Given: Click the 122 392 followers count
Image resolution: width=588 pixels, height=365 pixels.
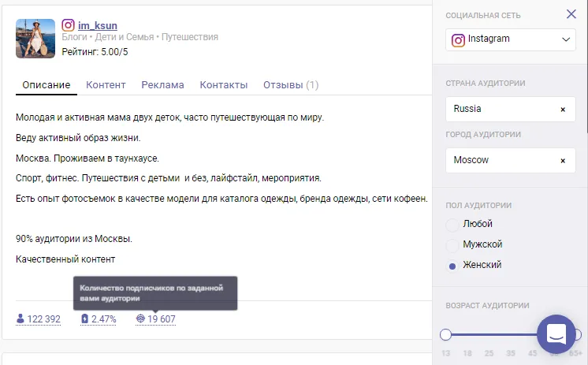Looking at the screenshot, I should pos(44,319).
